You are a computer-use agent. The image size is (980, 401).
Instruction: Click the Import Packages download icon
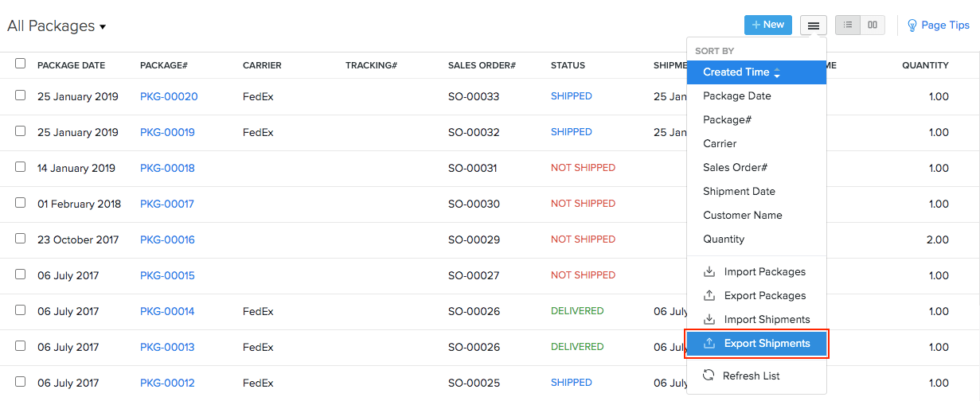709,272
